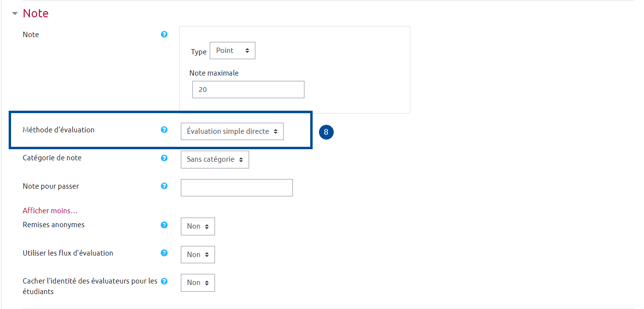Show help for Cacher l'identité des évaluateurs
This screenshot has width=644, height=309.
pos(164,281)
